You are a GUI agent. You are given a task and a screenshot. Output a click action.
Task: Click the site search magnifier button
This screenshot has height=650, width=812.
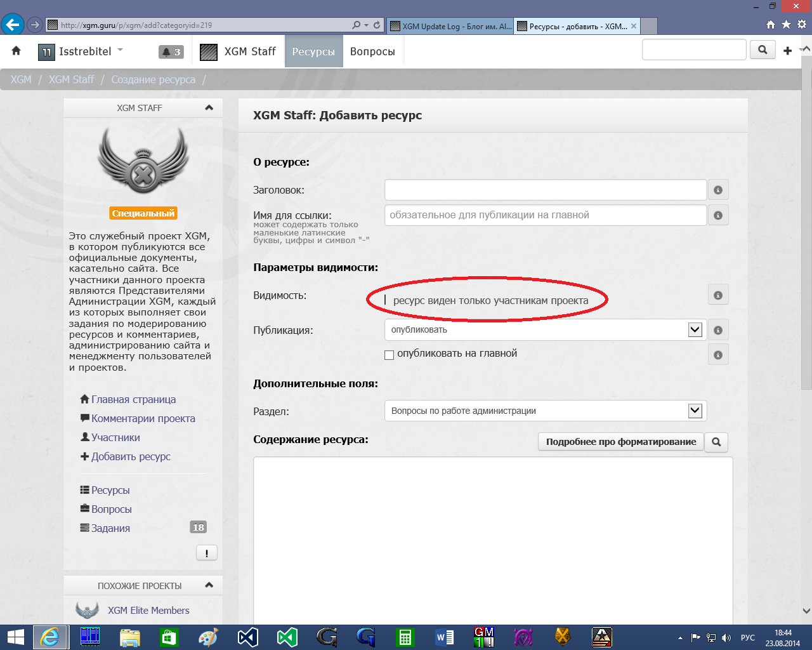point(763,50)
